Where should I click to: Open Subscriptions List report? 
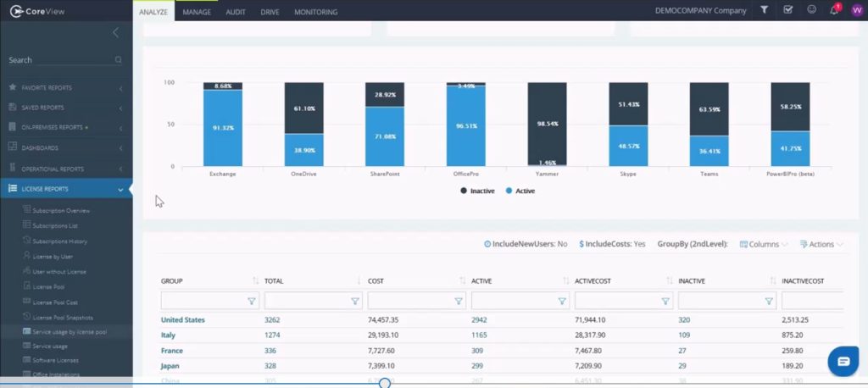click(55, 226)
